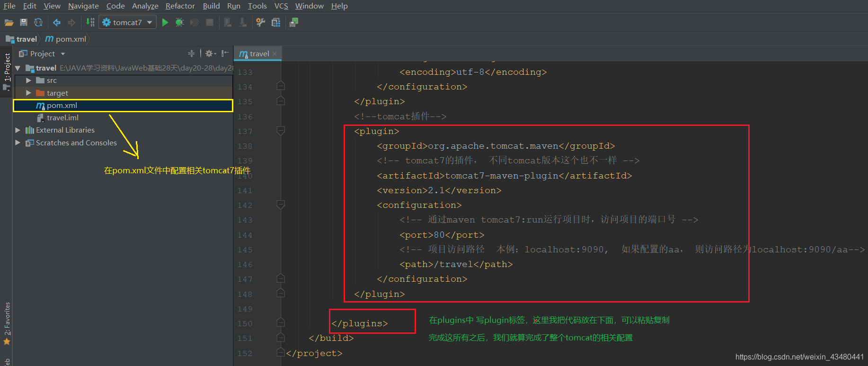The height and width of the screenshot is (366, 868).
Task: Open Settings wrench icon in toolbar
Action: [260, 22]
